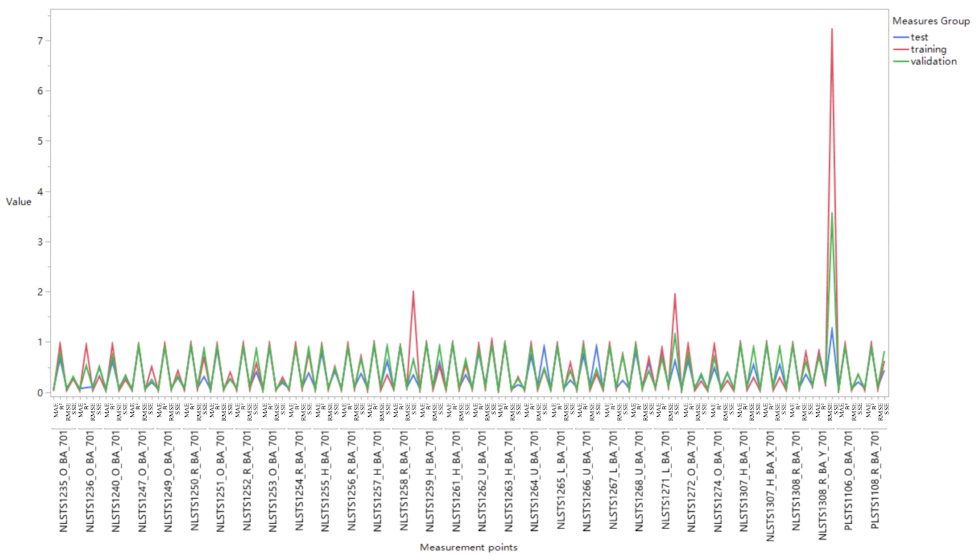Click the NLSTS1271_L_BA_701 axis label
The image size is (976, 560).
coord(666,480)
